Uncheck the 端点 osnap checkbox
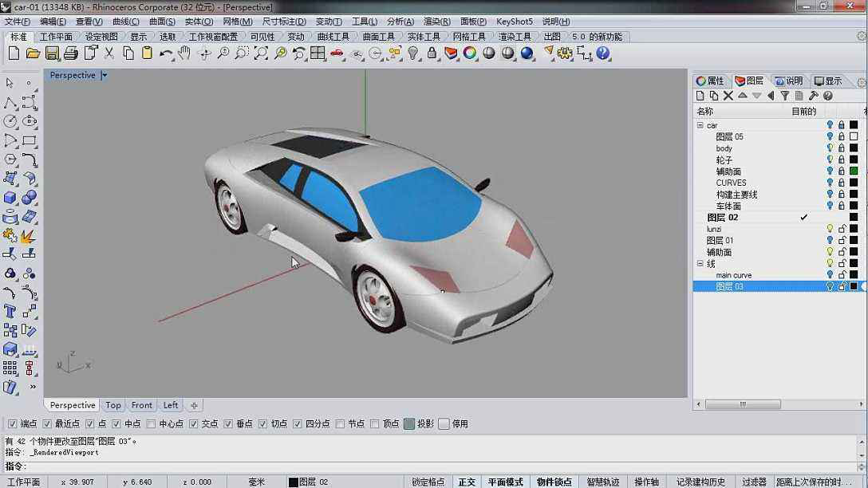The image size is (868, 488). pyautogui.click(x=12, y=424)
